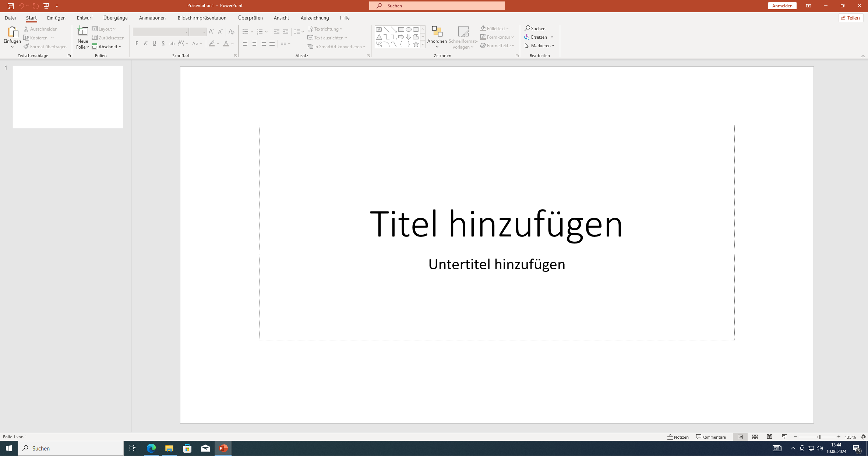Image resolution: width=868 pixels, height=456 pixels.
Task: Select the star shape in shapes gallery
Action: (x=416, y=44)
